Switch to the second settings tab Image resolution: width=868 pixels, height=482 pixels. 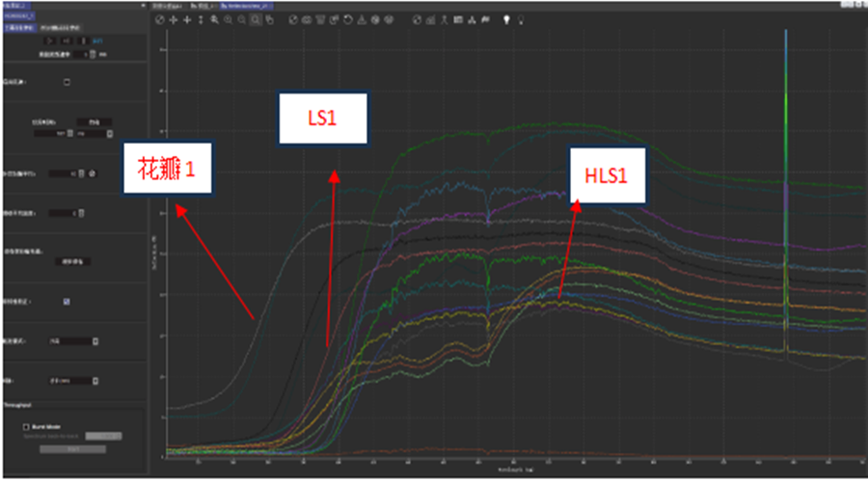pyautogui.click(x=60, y=27)
